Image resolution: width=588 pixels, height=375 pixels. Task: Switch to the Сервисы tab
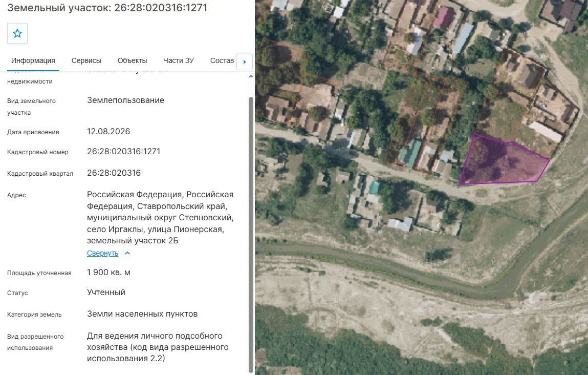[86, 61]
